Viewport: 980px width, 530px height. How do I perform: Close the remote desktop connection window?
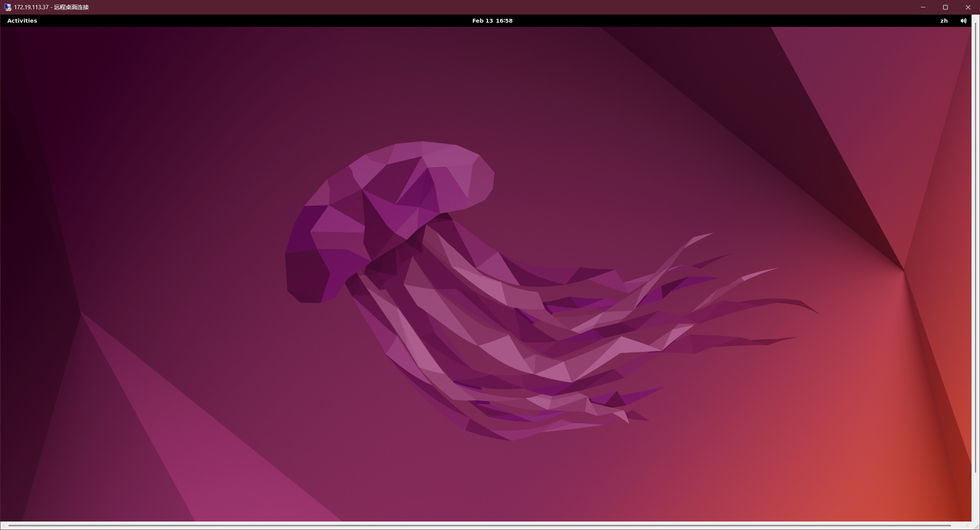tap(968, 7)
